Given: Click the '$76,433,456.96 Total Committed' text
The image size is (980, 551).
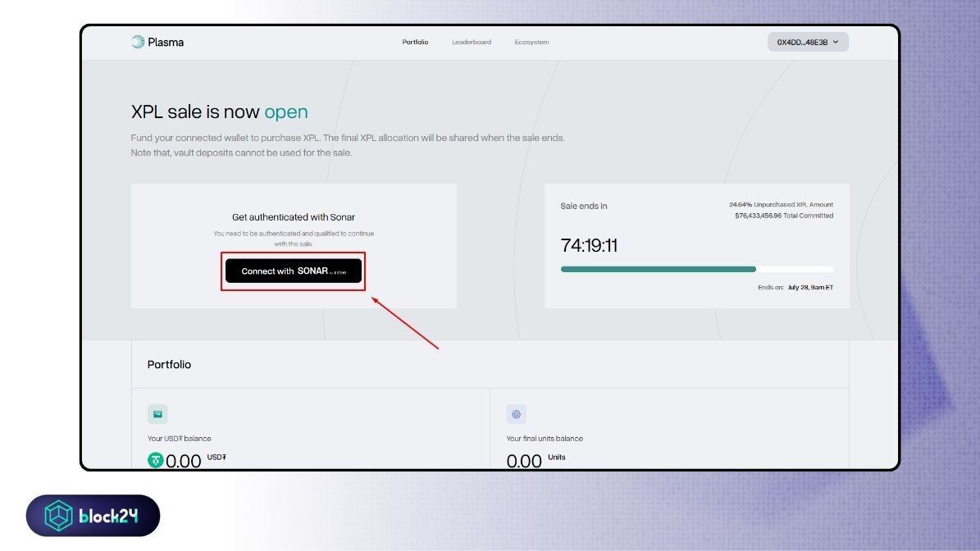Looking at the screenshot, I should pyautogui.click(x=784, y=216).
